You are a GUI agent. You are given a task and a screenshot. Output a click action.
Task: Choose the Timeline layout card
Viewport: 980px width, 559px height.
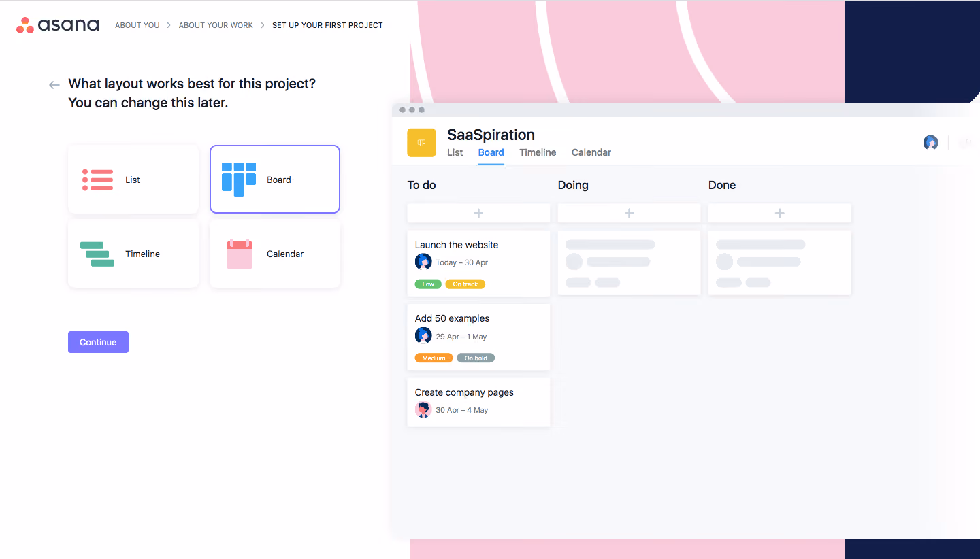point(133,254)
